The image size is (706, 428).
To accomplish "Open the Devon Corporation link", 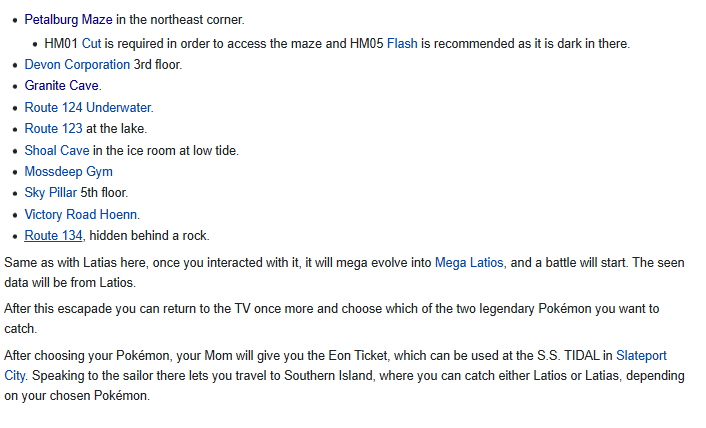I will 77,64.
